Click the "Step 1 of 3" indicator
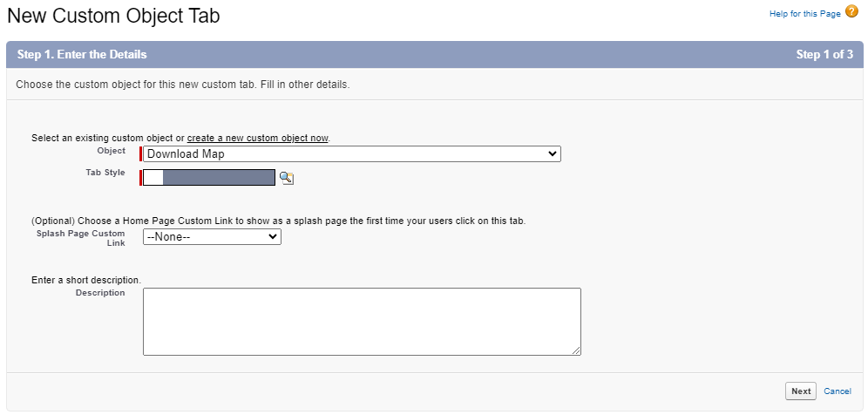This screenshot has width=868, height=415. (x=824, y=54)
